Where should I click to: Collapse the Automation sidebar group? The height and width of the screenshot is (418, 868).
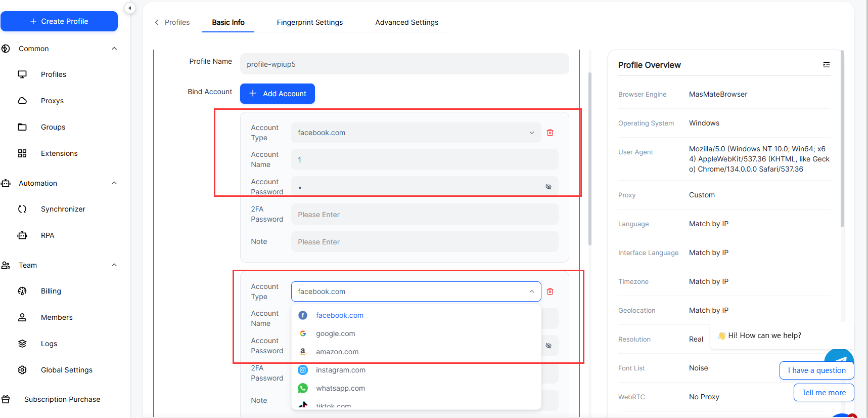(114, 183)
